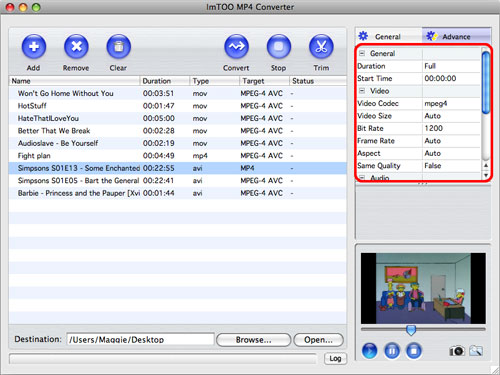Screen dimensions: 500x375
Task: Select the "Won't Go Home Without You" row
Action: (x=178, y=93)
